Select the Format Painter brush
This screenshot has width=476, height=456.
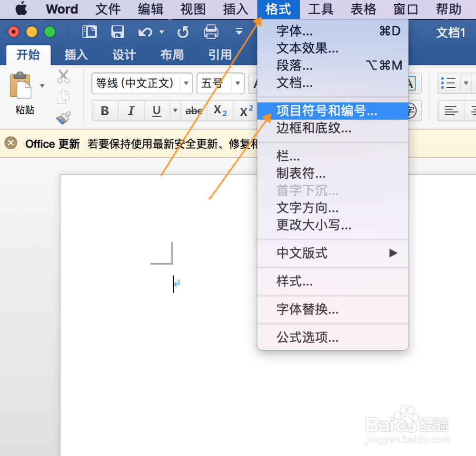click(63, 118)
